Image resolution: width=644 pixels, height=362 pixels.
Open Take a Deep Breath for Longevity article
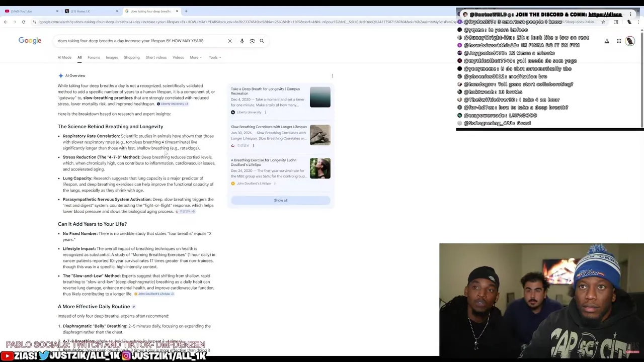click(x=265, y=91)
